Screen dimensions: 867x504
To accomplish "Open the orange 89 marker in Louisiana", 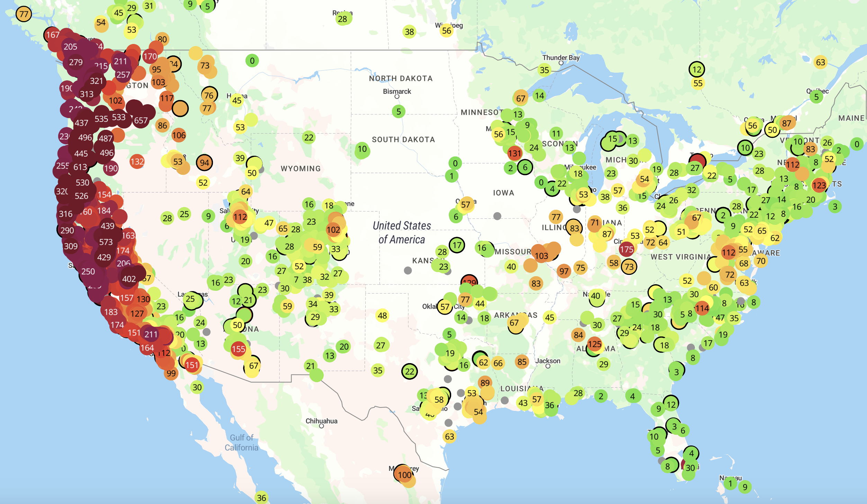I will 485,382.
